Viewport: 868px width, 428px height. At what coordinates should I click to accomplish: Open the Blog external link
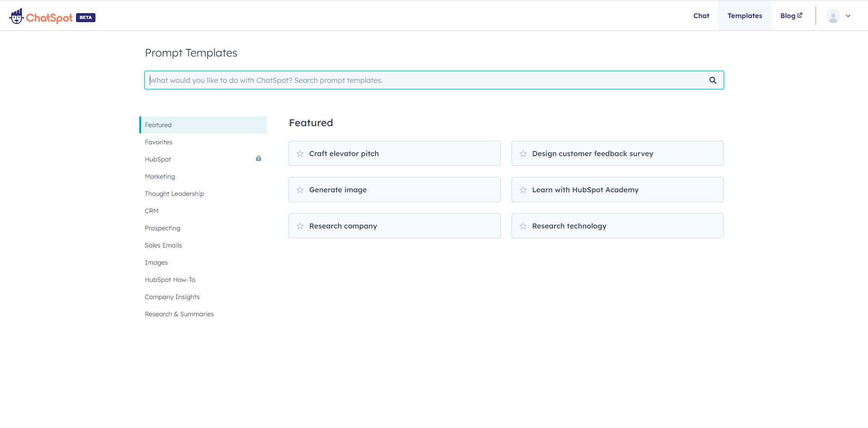pyautogui.click(x=791, y=15)
